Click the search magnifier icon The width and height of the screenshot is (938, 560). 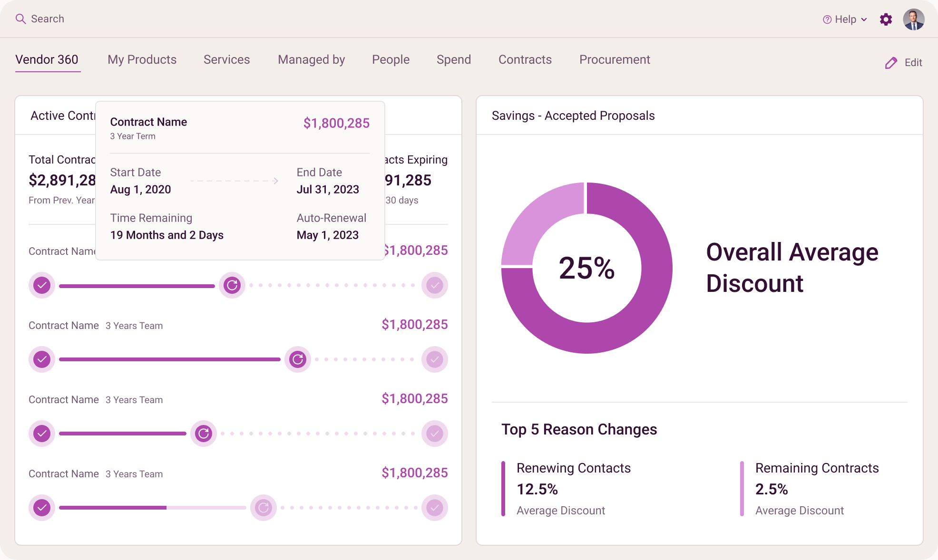[20, 19]
